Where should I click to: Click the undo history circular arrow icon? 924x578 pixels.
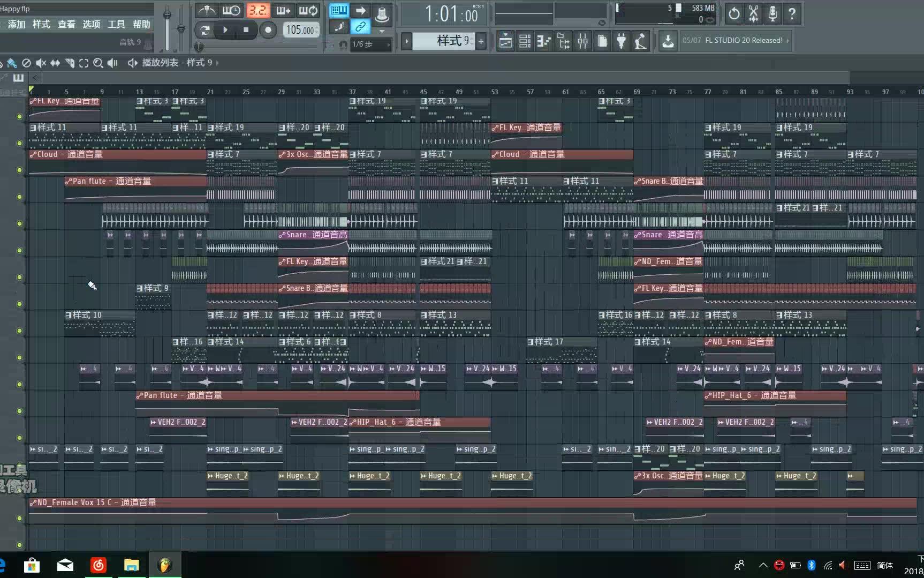734,13
